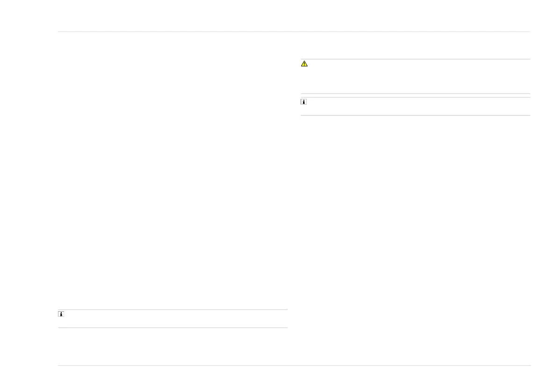Click the yellow warning triangle icon
Image resolution: width=557 pixels, height=392 pixels.
coord(304,64)
